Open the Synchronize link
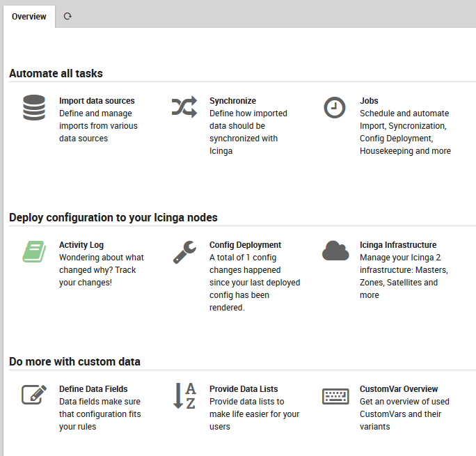The width and height of the screenshot is (476, 456). [x=232, y=101]
